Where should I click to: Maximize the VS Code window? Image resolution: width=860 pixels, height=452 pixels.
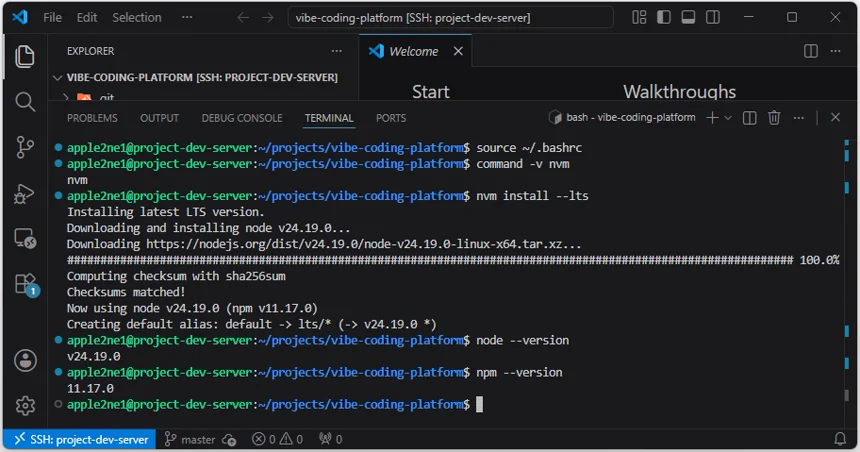(x=792, y=18)
